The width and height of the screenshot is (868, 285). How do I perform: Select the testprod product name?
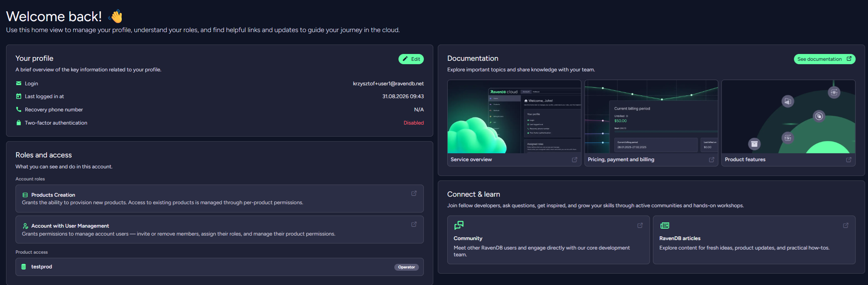[x=42, y=267]
